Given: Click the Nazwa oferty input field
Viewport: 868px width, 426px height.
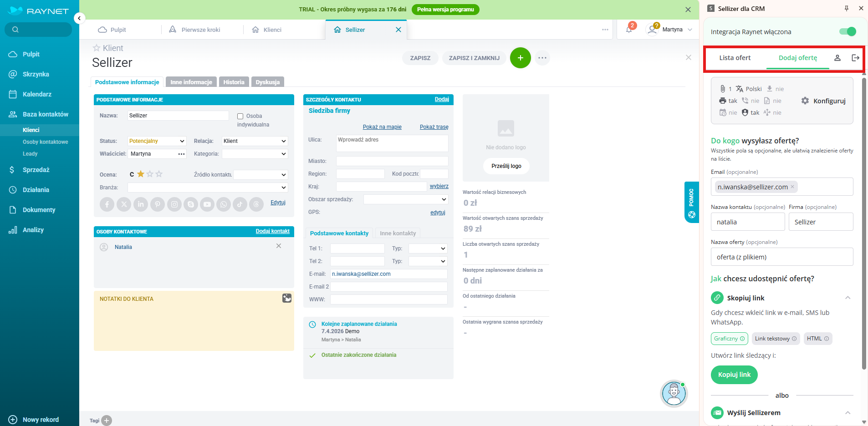Looking at the screenshot, I should tap(781, 257).
